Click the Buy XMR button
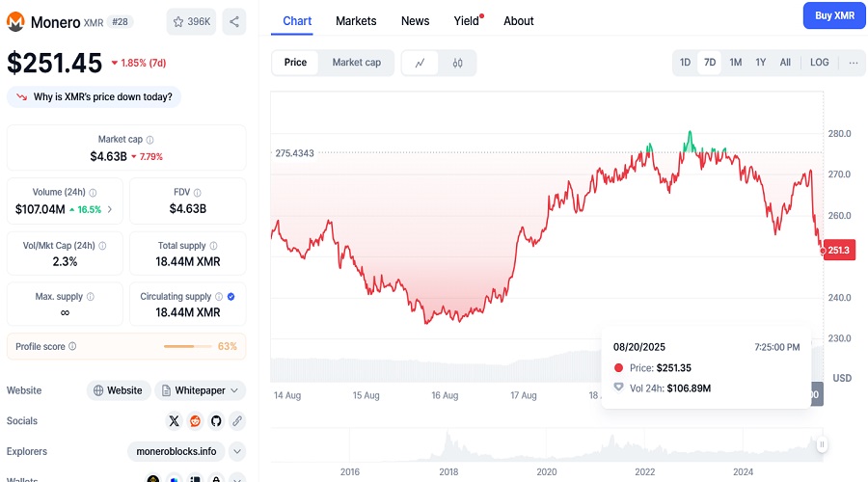Screen dimensions: 868x482 click(x=834, y=15)
